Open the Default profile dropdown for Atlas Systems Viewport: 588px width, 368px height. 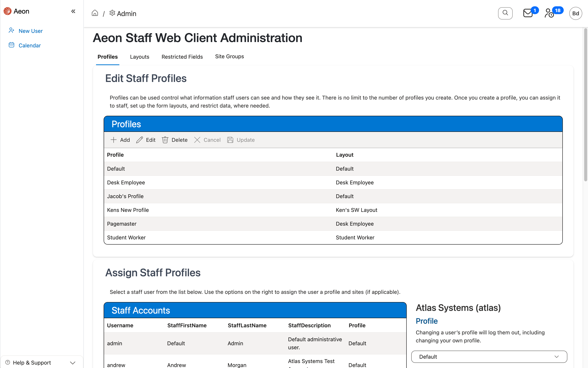[x=489, y=357]
